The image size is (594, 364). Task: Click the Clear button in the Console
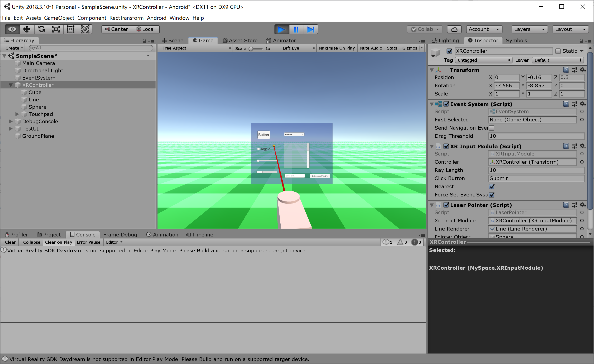coord(10,242)
